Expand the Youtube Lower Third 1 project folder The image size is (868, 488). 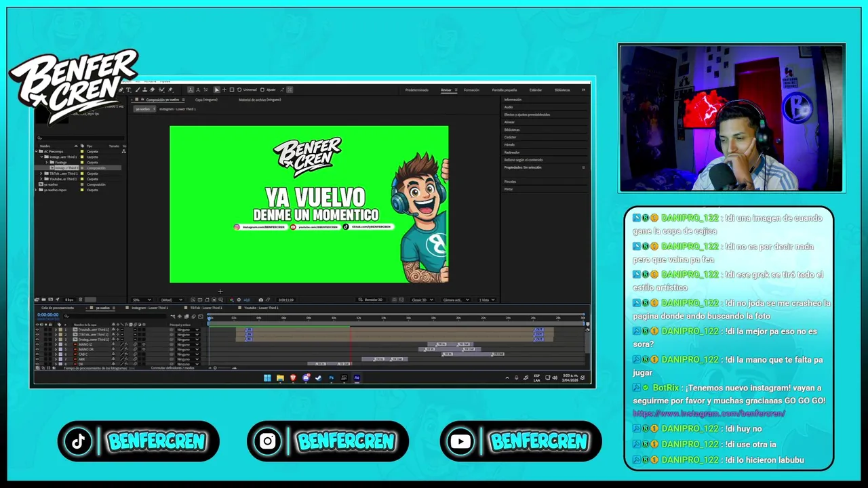pos(41,179)
